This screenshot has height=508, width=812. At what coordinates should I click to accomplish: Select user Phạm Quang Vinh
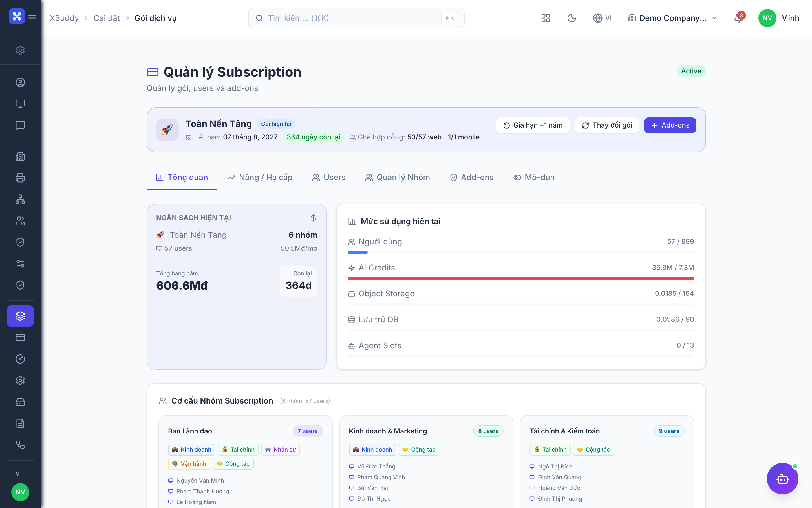coord(381,478)
